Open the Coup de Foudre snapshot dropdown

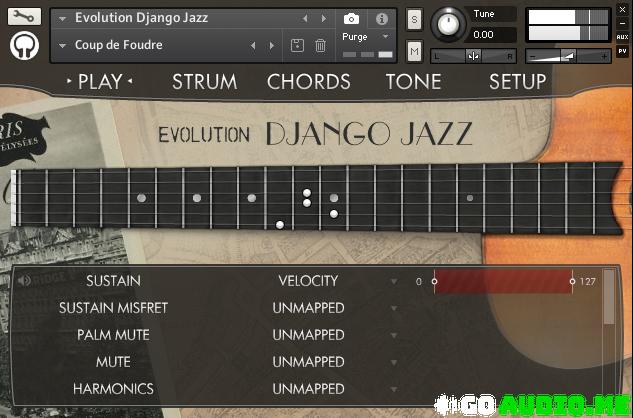click(62, 46)
